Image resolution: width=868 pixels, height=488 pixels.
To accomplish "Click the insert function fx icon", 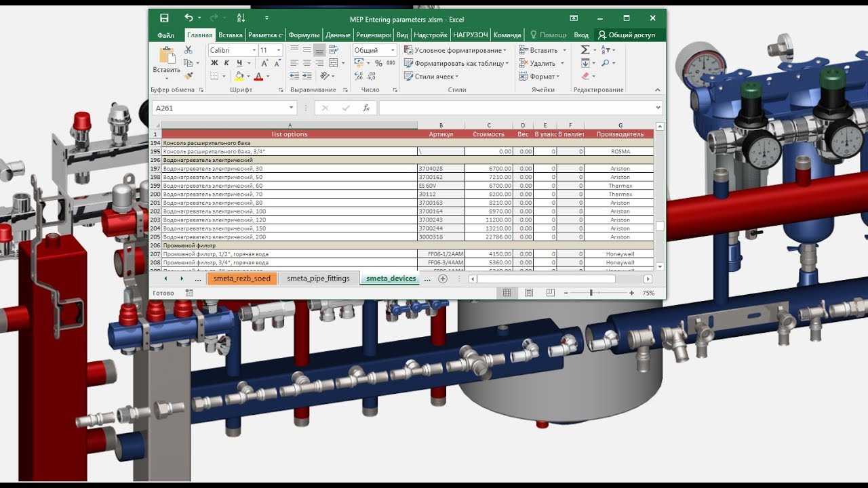I will pyautogui.click(x=366, y=108).
